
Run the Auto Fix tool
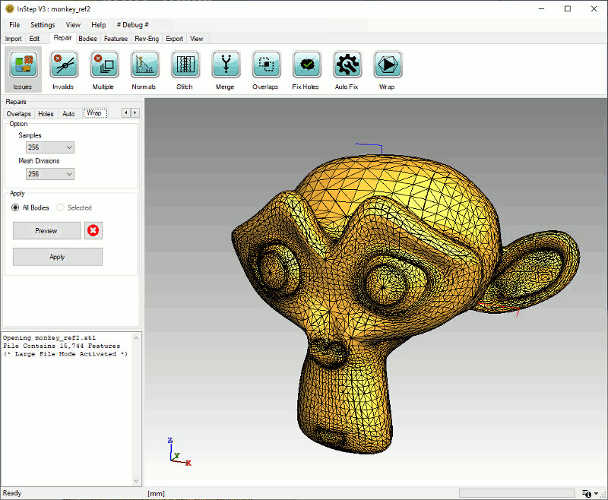click(x=347, y=66)
